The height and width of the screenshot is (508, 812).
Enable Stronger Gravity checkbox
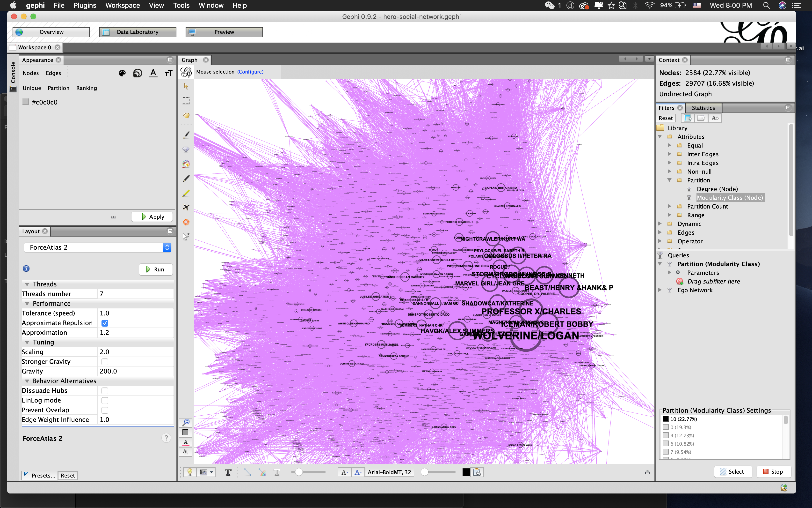click(105, 362)
